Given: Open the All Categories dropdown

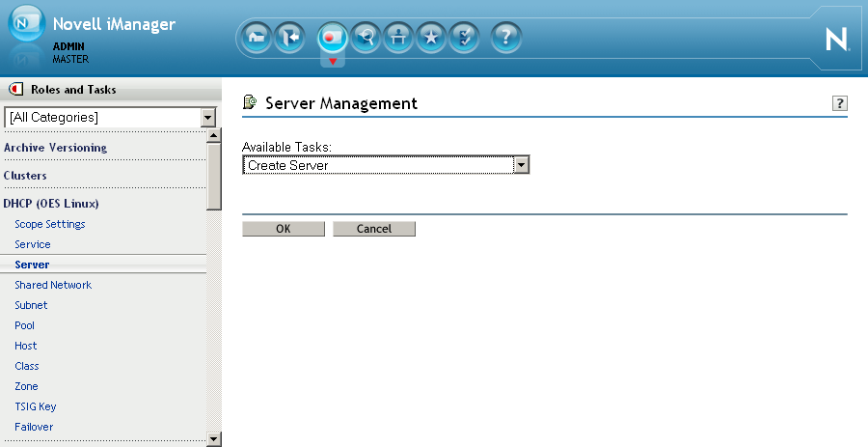Looking at the screenshot, I should pos(110,118).
